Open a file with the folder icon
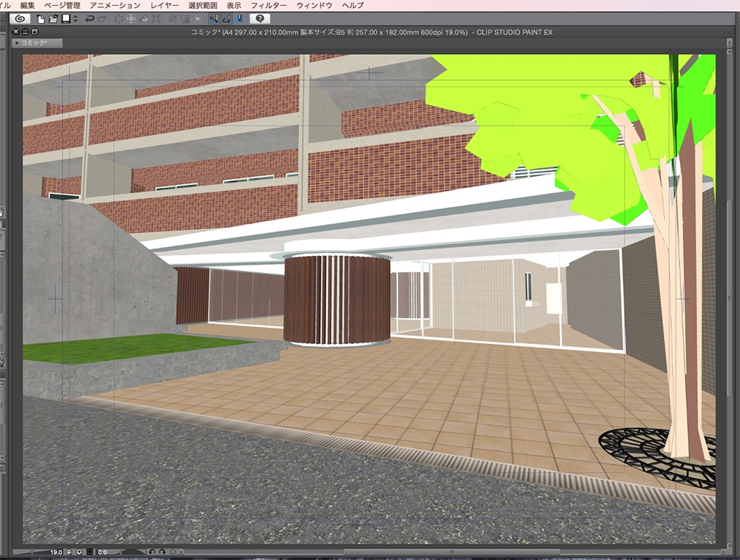 point(53,20)
